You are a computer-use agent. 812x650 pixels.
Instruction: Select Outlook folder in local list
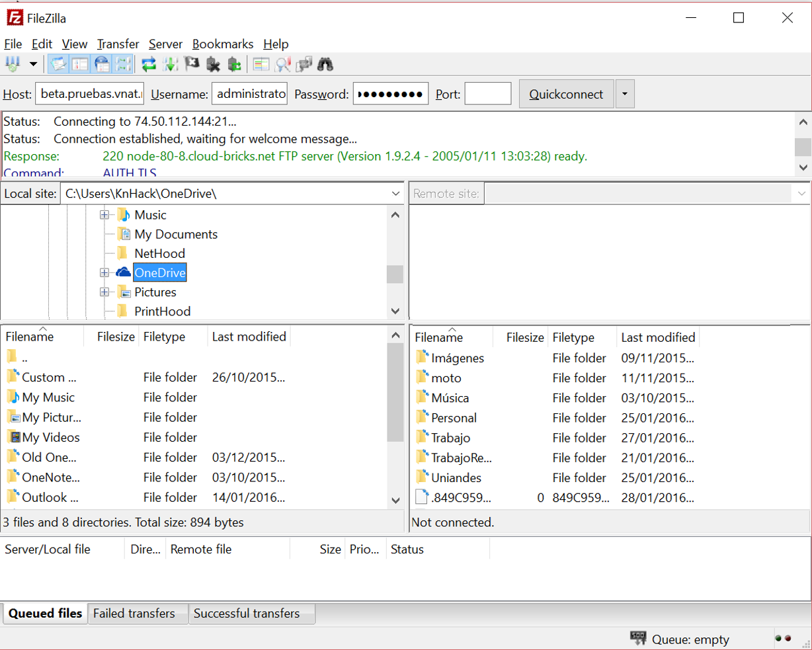(x=50, y=497)
